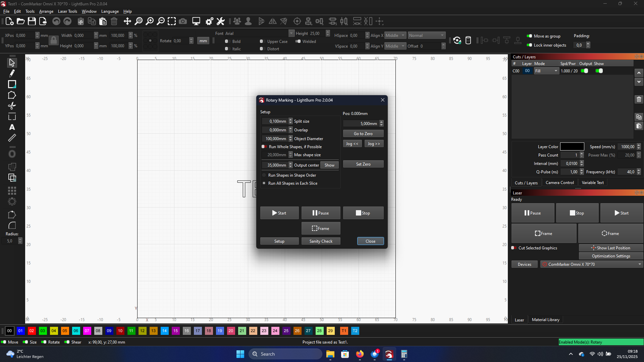Image resolution: width=644 pixels, height=362 pixels.
Task: Open the Device Settings wrench icon
Action: [220, 21]
